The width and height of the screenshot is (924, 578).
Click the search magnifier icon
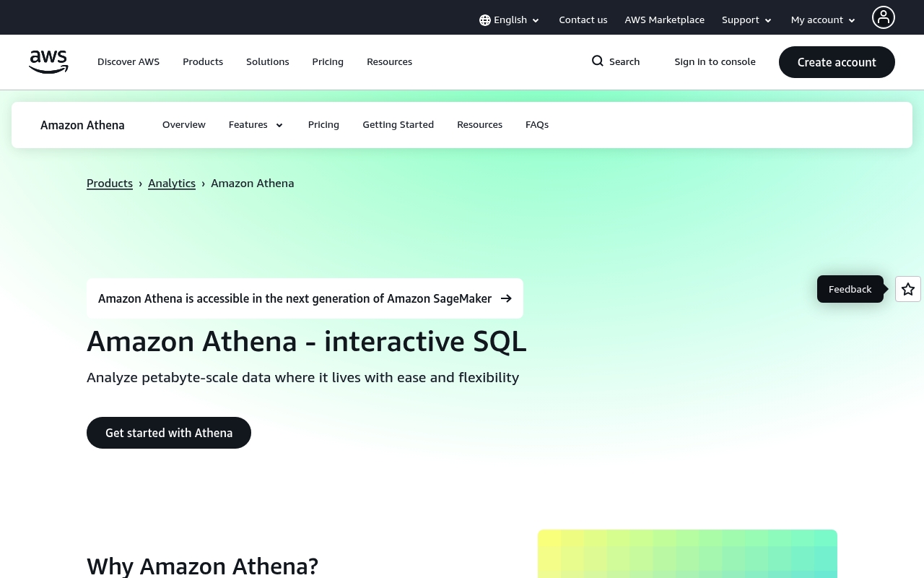click(598, 61)
